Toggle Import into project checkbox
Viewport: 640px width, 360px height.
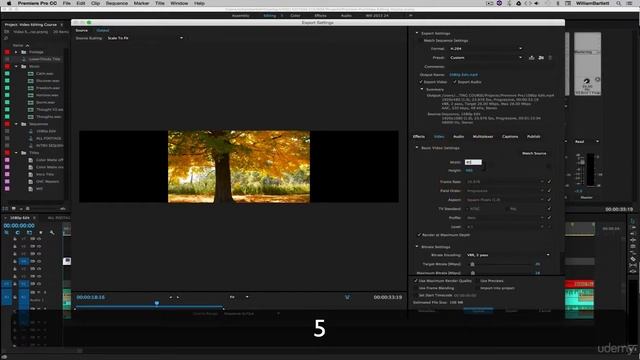tap(477, 288)
